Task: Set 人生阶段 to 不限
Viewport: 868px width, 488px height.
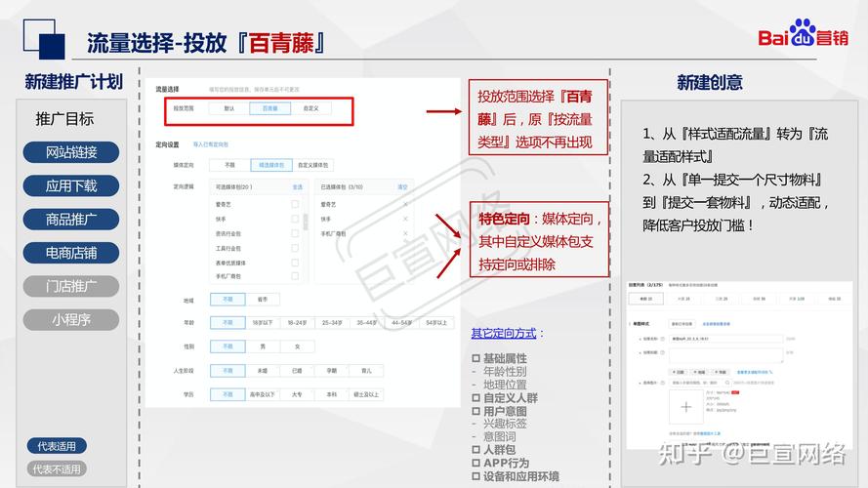Action: pos(227,371)
